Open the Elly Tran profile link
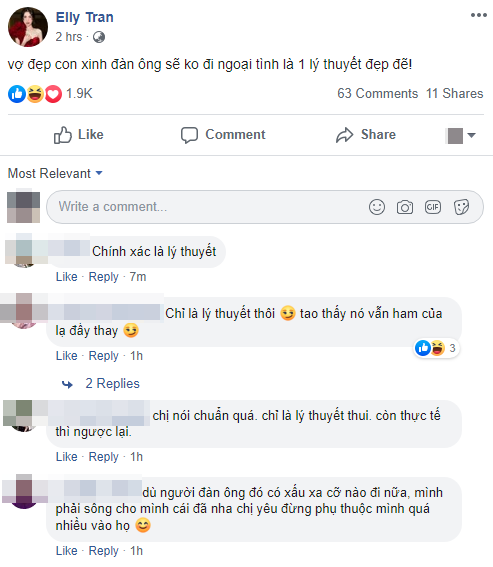Screen dimensions: 493x567 tap(85, 17)
